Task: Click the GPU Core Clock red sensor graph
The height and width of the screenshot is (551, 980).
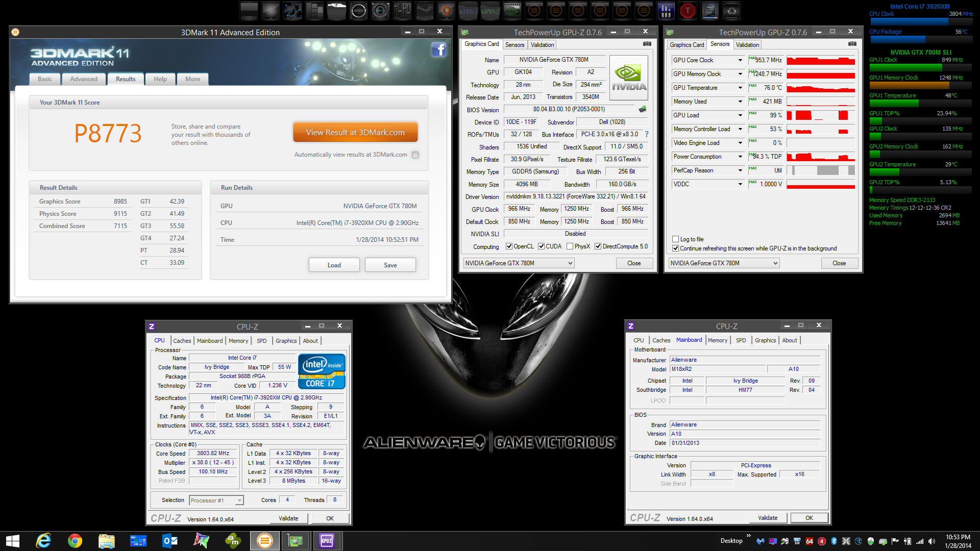Action: (x=821, y=60)
